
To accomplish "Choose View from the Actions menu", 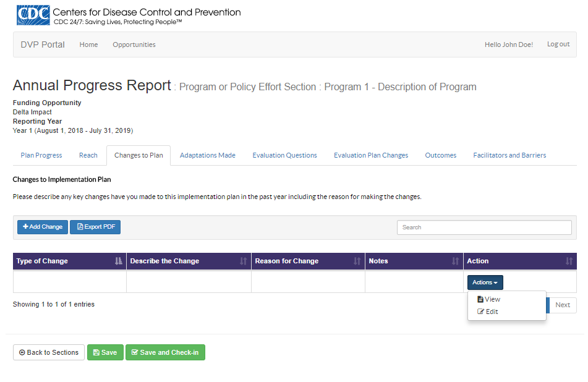I will pyautogui.click(x=489, y=299).
